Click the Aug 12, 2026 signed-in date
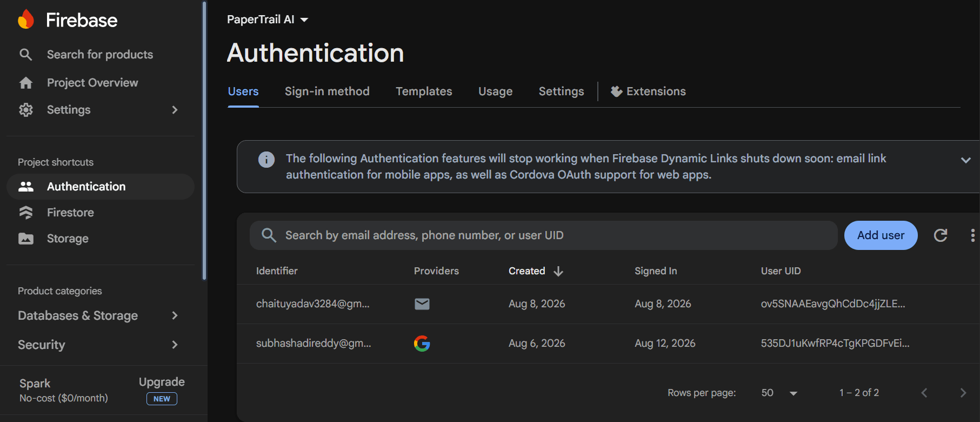 point(665,344)
